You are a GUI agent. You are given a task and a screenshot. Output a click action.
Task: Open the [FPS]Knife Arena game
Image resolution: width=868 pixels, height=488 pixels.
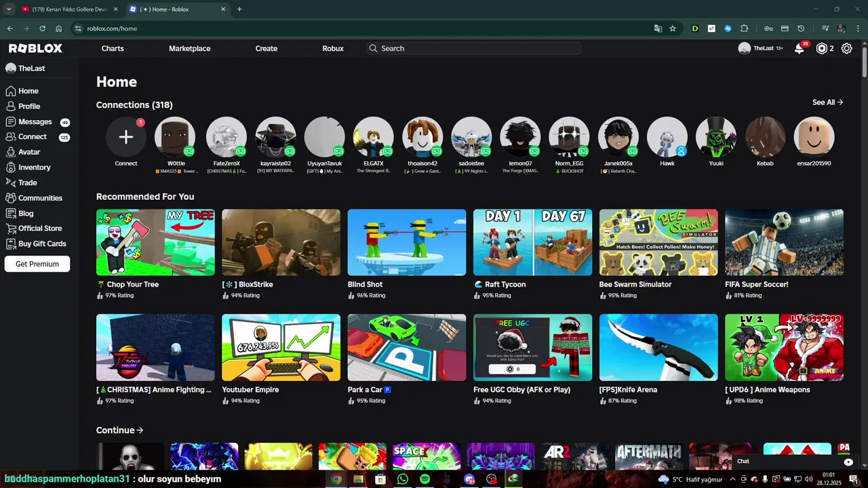click(x=658, y=348)
